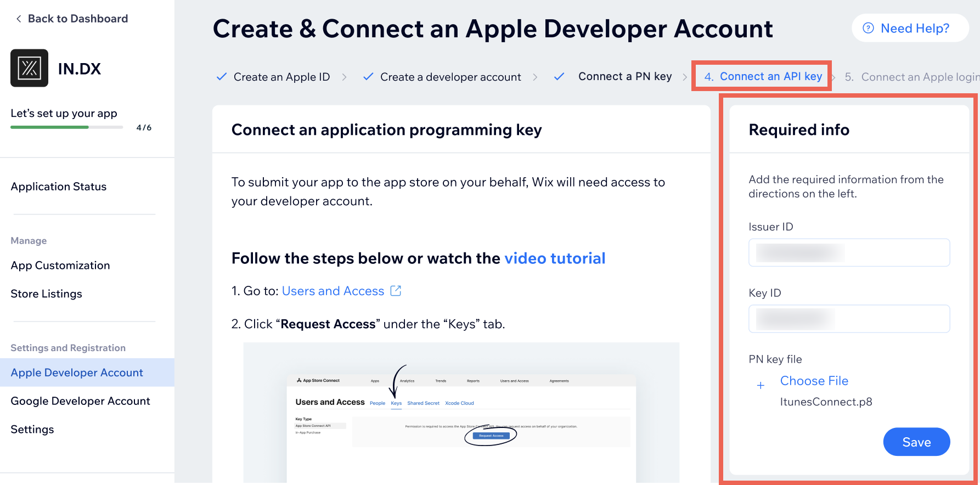This screenshot has width=980, height=485.
Task: Click chevron after Create an Apple ID step
Action: [344, 77]
